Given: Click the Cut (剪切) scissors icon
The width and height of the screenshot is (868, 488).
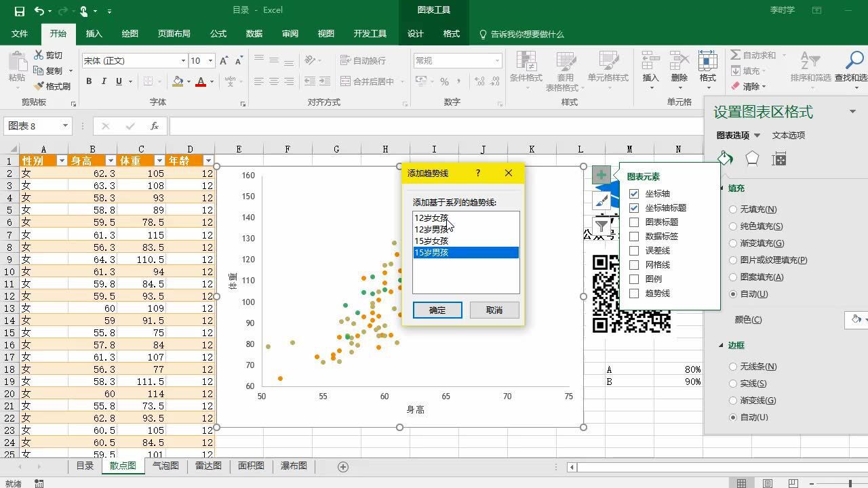Looking at the screenshot, I should tap(39, 56).
